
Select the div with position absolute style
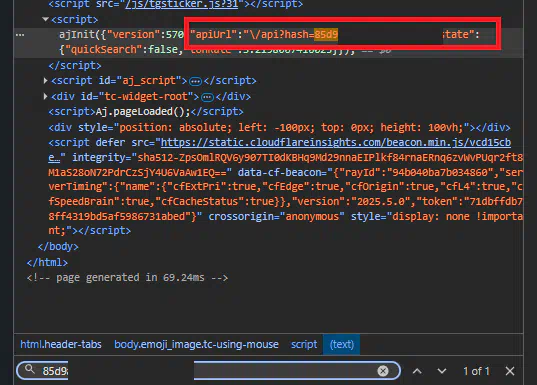279,127
